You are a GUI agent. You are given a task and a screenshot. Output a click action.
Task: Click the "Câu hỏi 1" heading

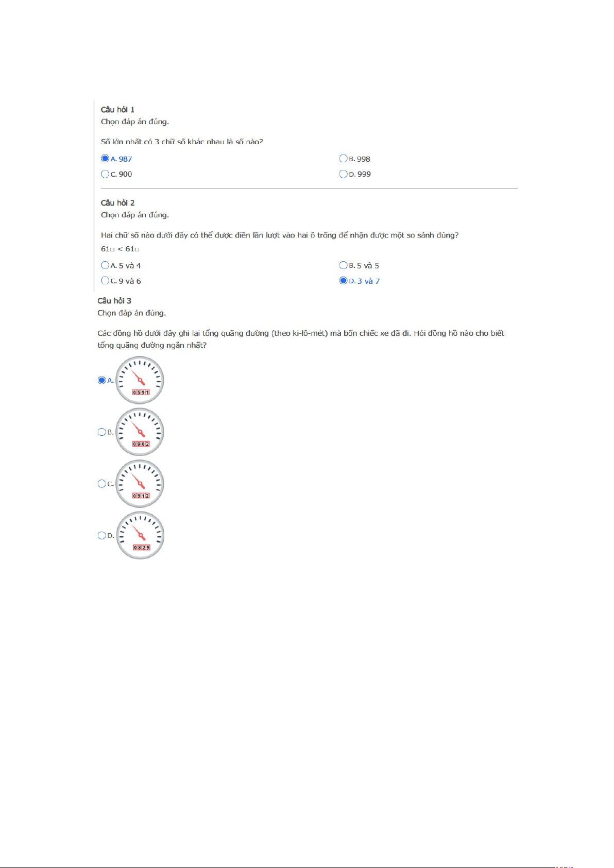tap(117, 110)
